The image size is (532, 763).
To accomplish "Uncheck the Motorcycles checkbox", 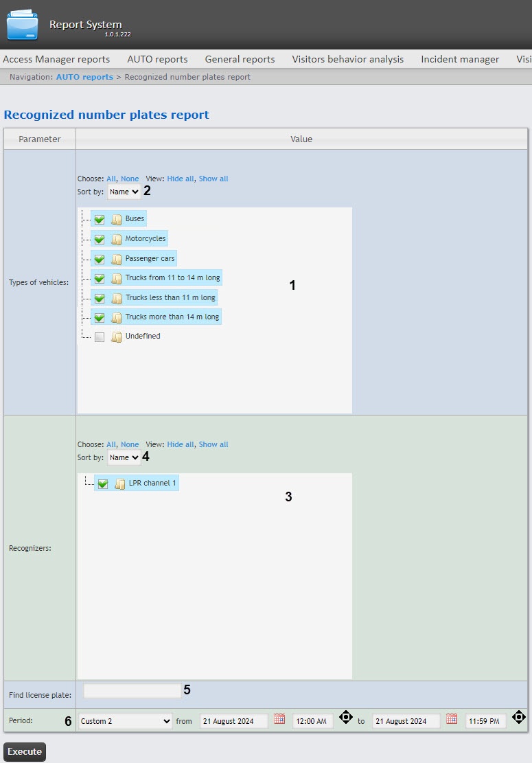I will pos(100,239).
